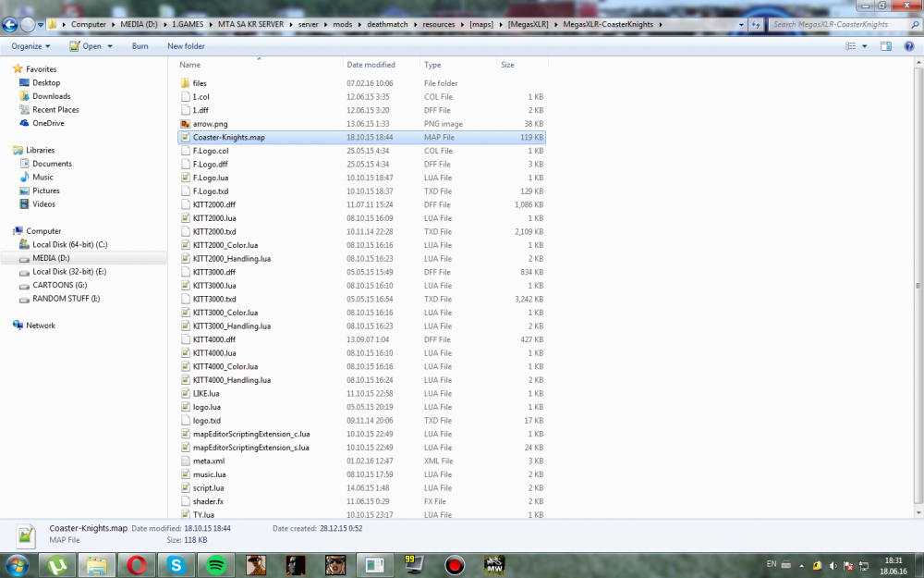Click the Opera browser taskbar icon
This screenshot has height=578, width=924.
[136, 564]
